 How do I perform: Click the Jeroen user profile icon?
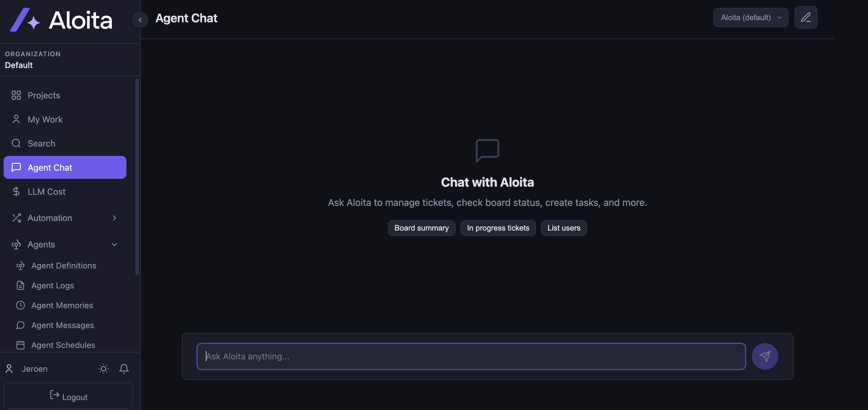9,369
